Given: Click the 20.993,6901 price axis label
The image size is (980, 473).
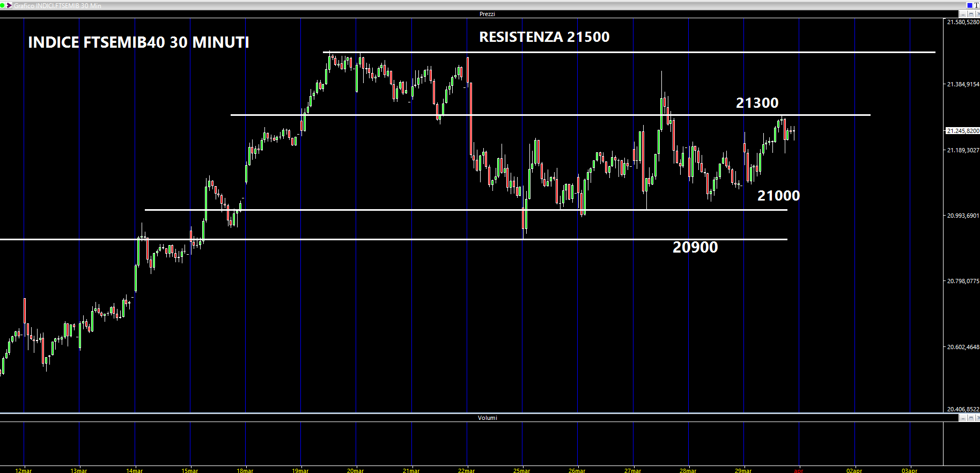Looking at the screenshot, I should point(963,216).
